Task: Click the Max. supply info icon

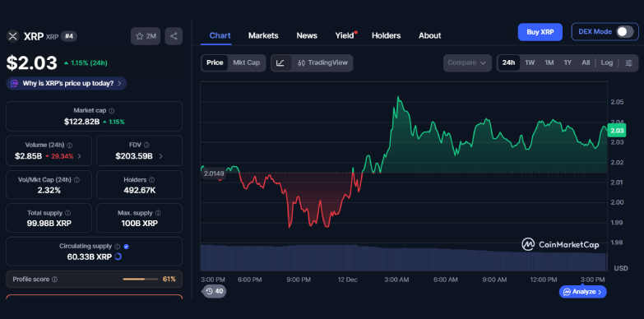Action: (x=158, y=213)
